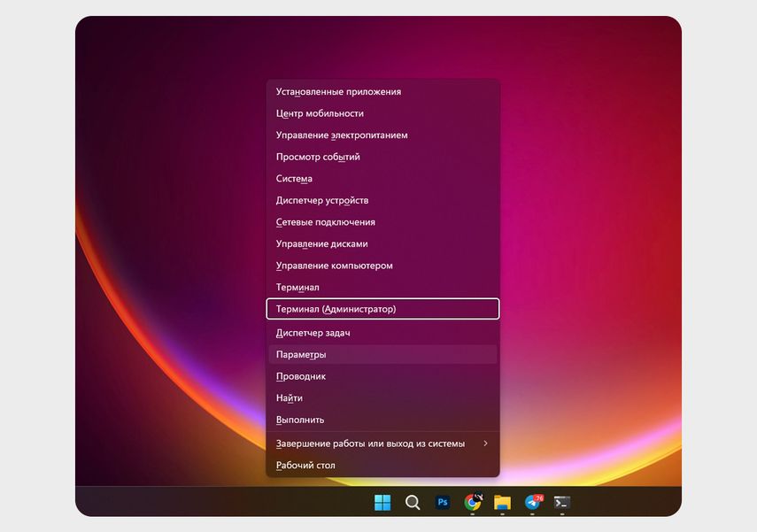Image resolution: width=757 pixels, height=532 pixels.
Task: Open Параметры settings entry
Action: pyautogui.click(x=382, y=354)
